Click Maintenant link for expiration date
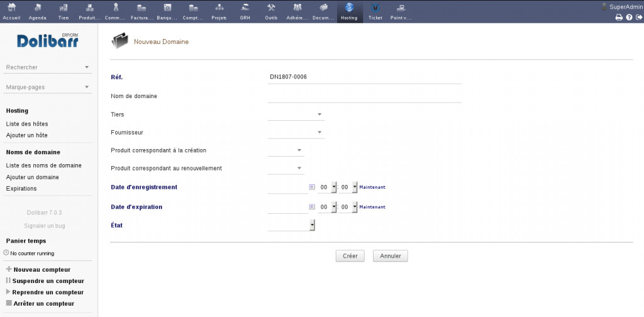644x317 pixels. tap(372, 207)
